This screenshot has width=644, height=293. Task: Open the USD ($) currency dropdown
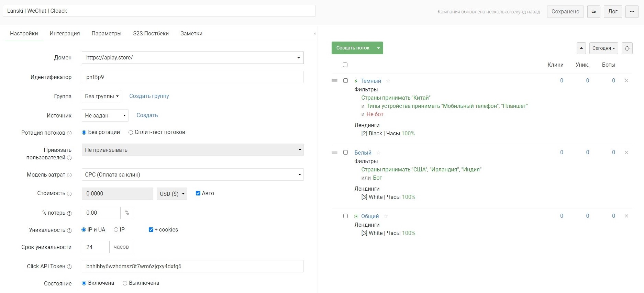pyautogui.click(x=172, y=194)
